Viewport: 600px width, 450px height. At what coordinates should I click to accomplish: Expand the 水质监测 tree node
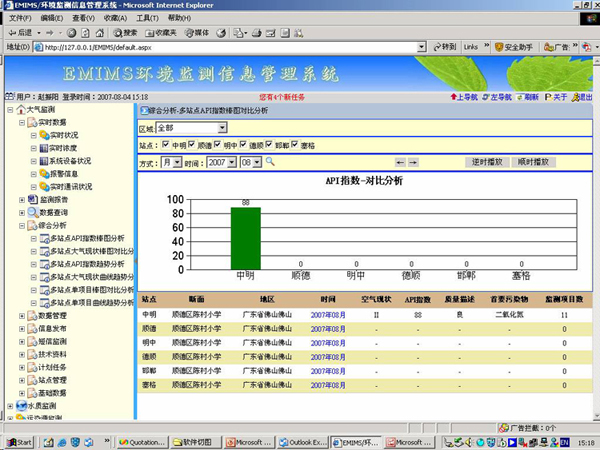tap(10, 406)
